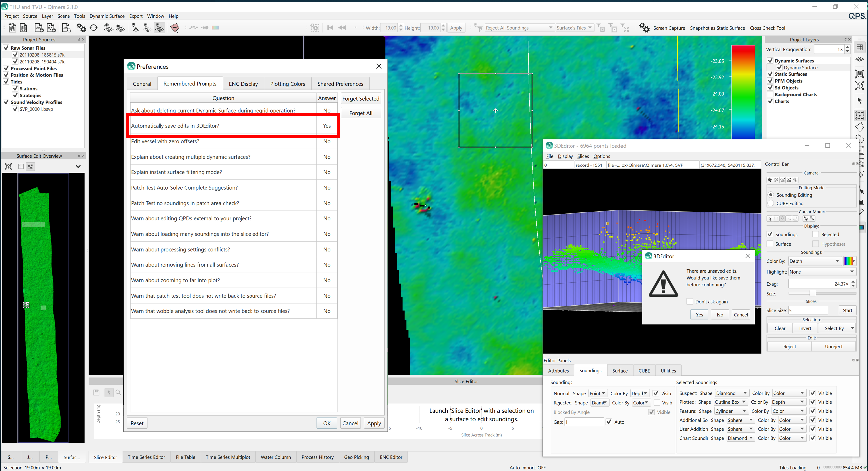Click the save icon in Slice Editor toolbar

[96, 392]
